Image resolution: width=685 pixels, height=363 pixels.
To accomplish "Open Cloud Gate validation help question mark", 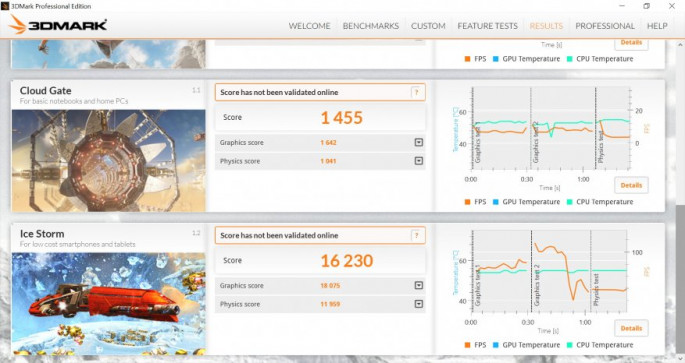I will click(416, 92).
